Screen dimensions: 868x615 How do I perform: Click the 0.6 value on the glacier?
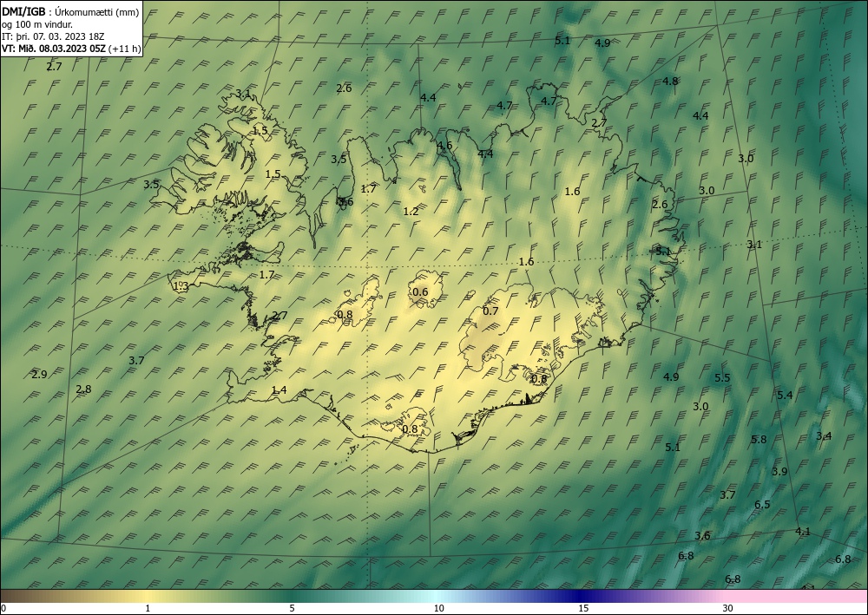coord(421,292)
